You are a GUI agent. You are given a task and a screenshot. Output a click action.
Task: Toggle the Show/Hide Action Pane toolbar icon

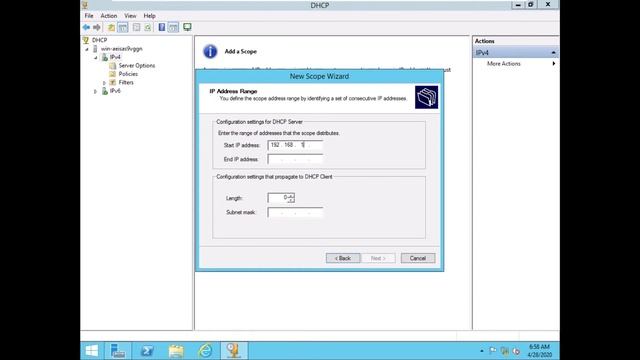[173, 27]
